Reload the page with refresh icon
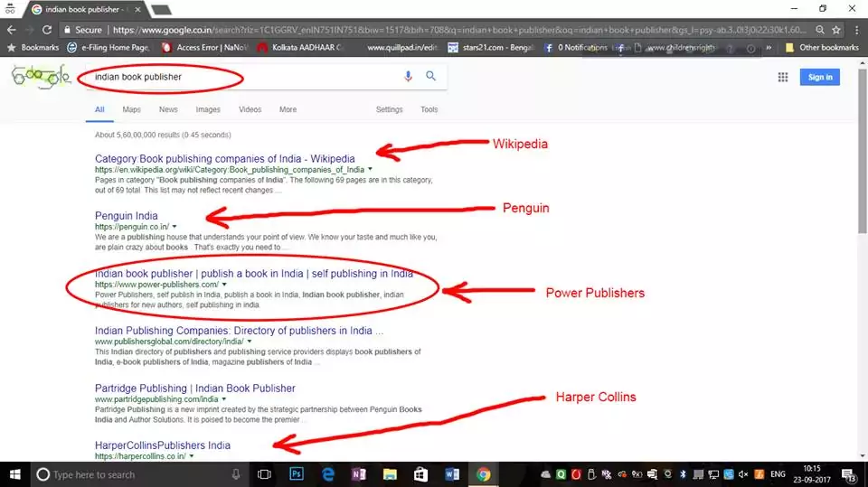This screenshot has width=868, height=487. [x=47, y=30]
